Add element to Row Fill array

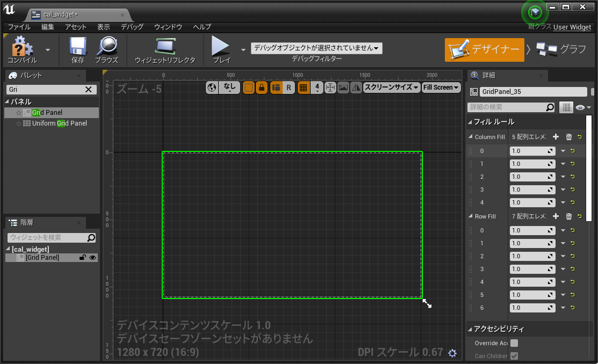click(x=556, y=216)
